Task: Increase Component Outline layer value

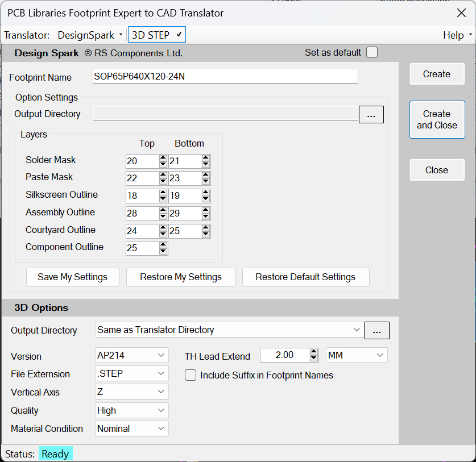Action: click(x=163, y=245)
